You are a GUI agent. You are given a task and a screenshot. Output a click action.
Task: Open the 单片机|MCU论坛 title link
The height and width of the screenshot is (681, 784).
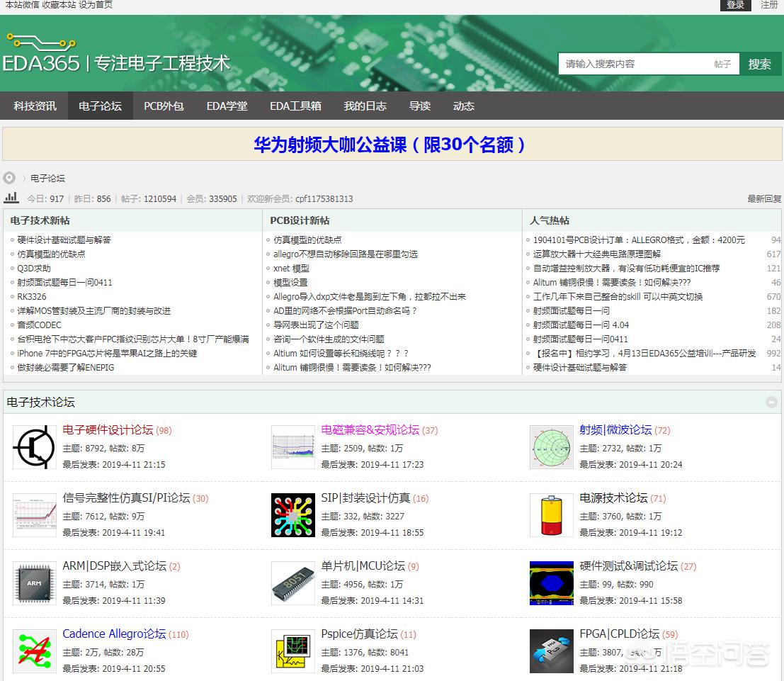(x=363, y=566)
